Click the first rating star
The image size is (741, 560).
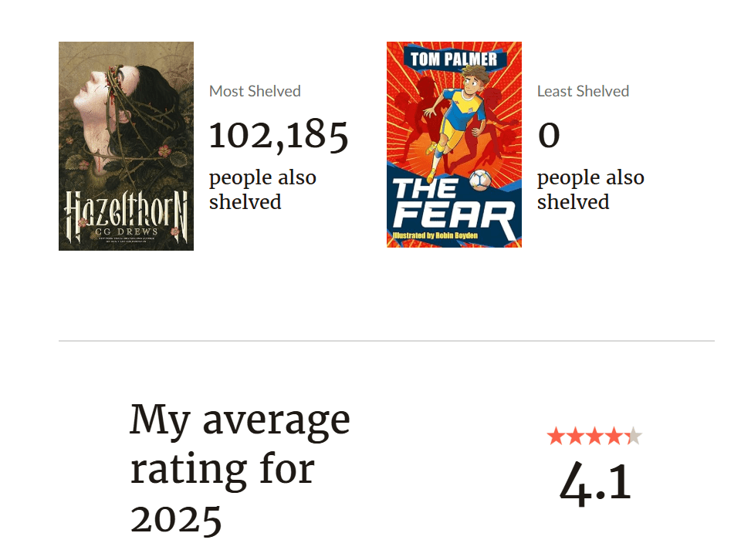coord(555,437)
